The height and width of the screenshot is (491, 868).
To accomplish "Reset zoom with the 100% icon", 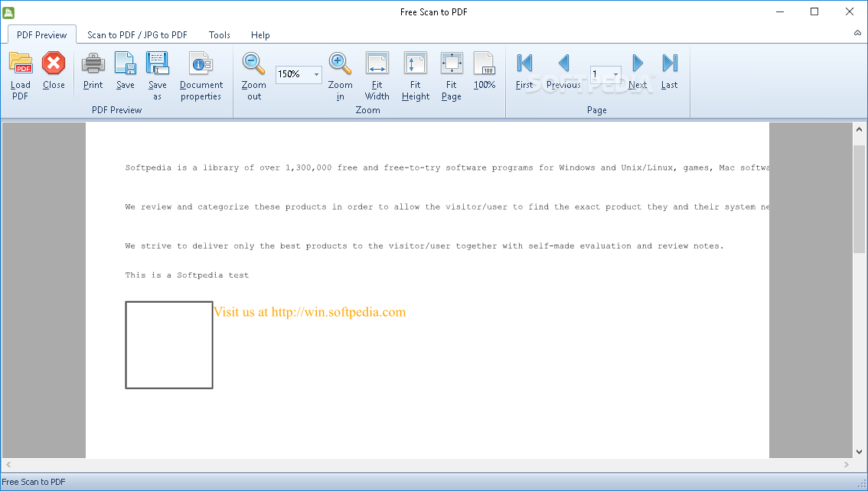I will [x=485, y=63].
